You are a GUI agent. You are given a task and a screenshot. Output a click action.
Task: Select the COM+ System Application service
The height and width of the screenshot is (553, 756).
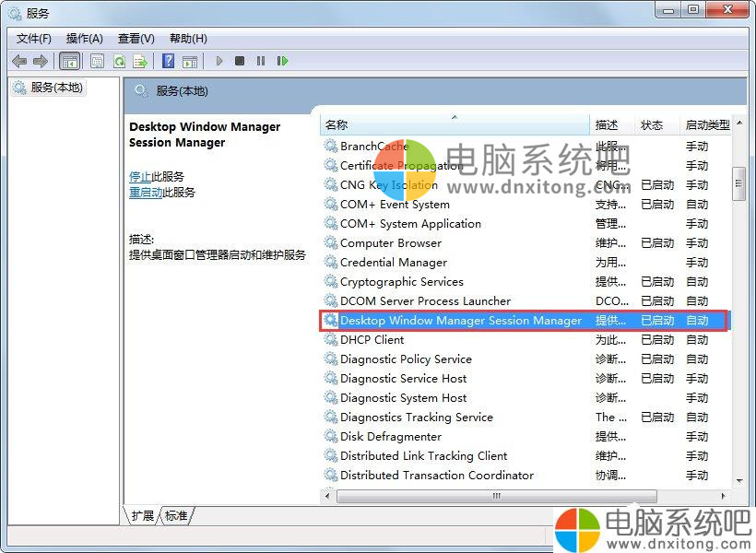pyautogui.click(x=410, y=223)
